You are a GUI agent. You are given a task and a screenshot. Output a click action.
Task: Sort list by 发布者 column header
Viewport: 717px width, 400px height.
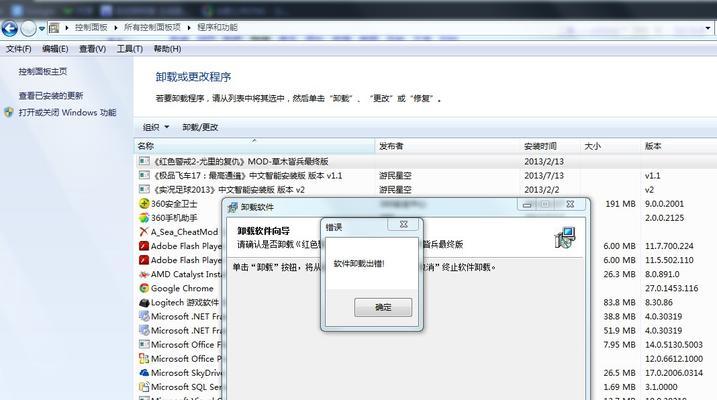[x=448, y=146]
